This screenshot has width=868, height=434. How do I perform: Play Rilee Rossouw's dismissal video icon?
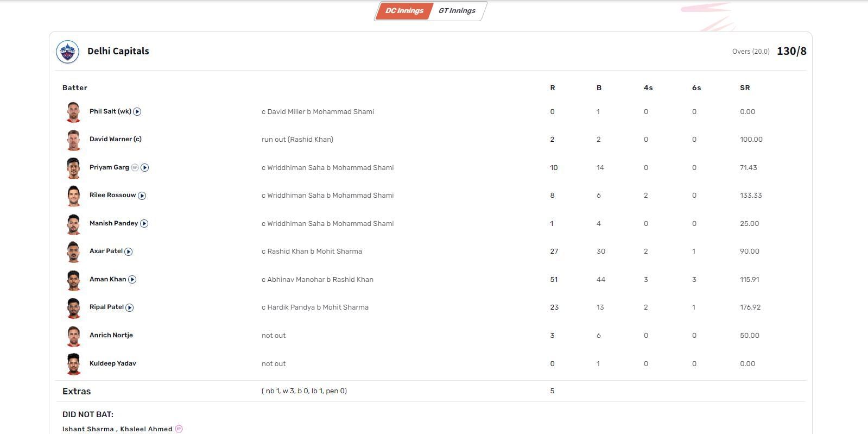142,196
